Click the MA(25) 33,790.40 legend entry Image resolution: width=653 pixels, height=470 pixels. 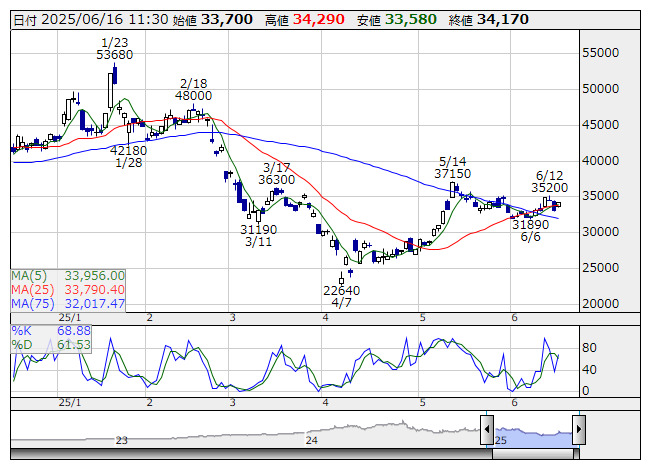click(68, 290)
